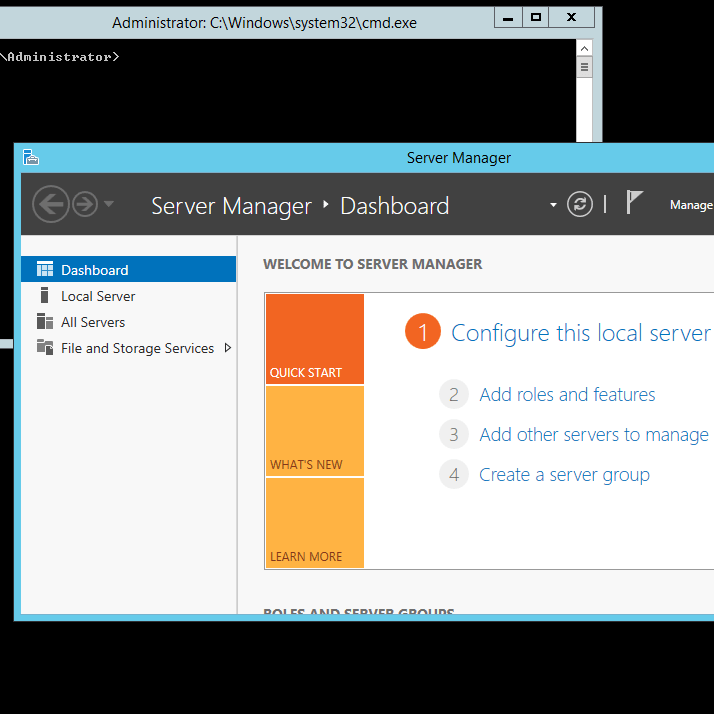This screenshot has width=714, height=714.
Task: Click Configure this local server link
Action: [x=581, y=333]
